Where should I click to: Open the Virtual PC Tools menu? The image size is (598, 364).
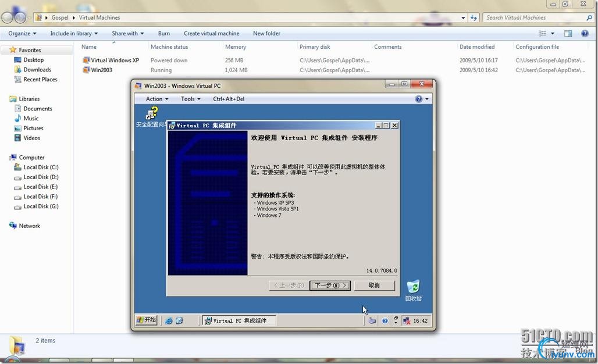(x=190, y=99)
